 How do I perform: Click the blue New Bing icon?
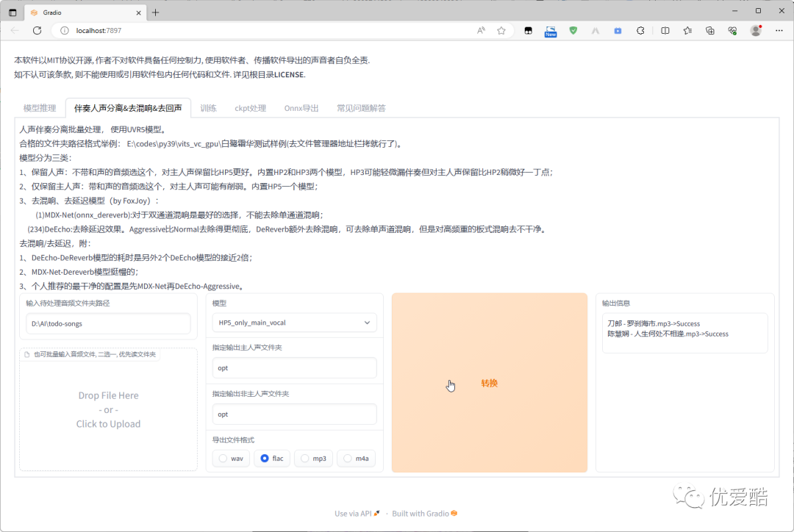click(550, 30)
